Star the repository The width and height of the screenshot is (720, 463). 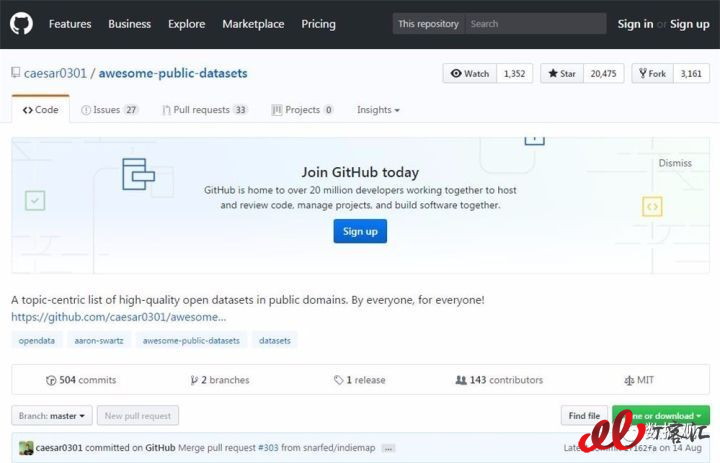tap(562, 73)
